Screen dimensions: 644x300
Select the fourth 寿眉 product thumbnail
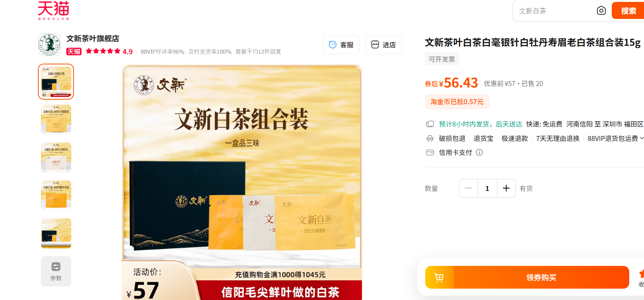pos(56,195)
